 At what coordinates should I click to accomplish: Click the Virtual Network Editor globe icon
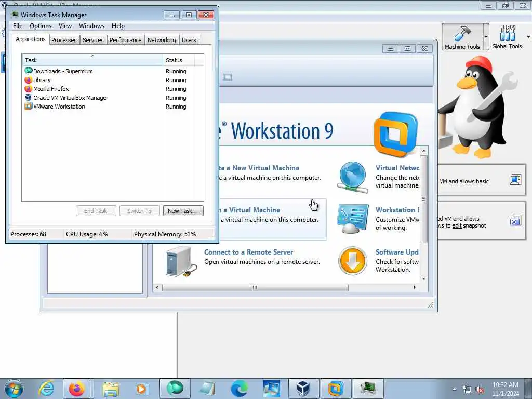click(x=353, y=178)
